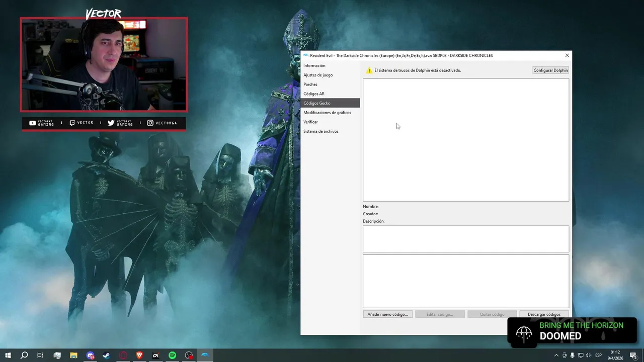Viewport: 644px width, 362px height.
Task: Open the Ajustes de juego tab
Action: click(x=330, y=75)
